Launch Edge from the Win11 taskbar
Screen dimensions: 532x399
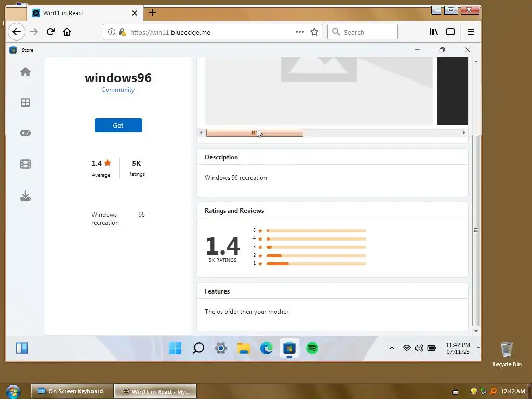[x=267, y=348]
